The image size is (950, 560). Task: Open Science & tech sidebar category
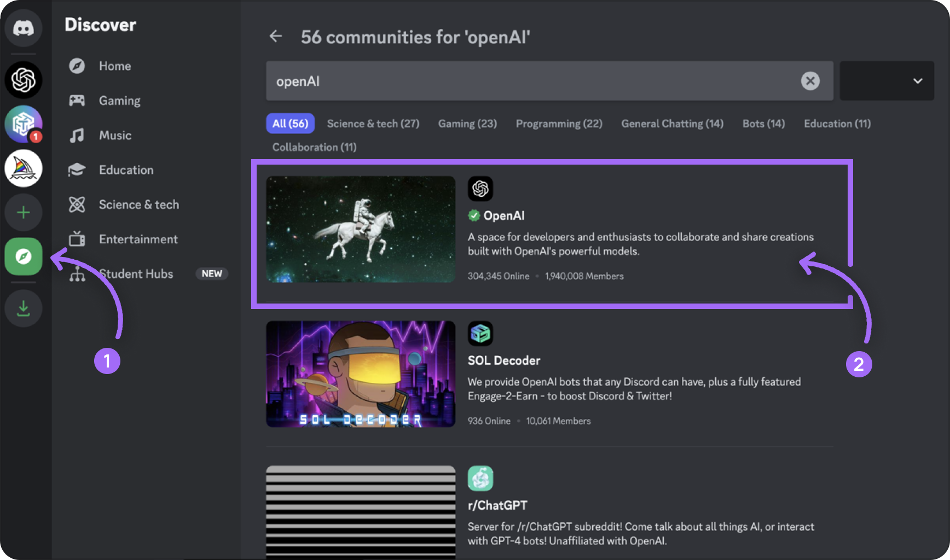(x=146, y=205)
